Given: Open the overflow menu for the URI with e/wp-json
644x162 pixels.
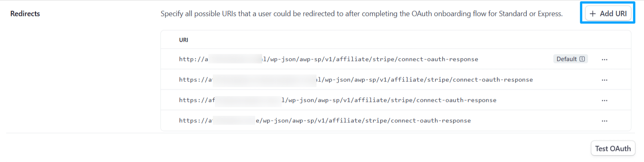Looking at the screenshot, I should coord(604,121).
